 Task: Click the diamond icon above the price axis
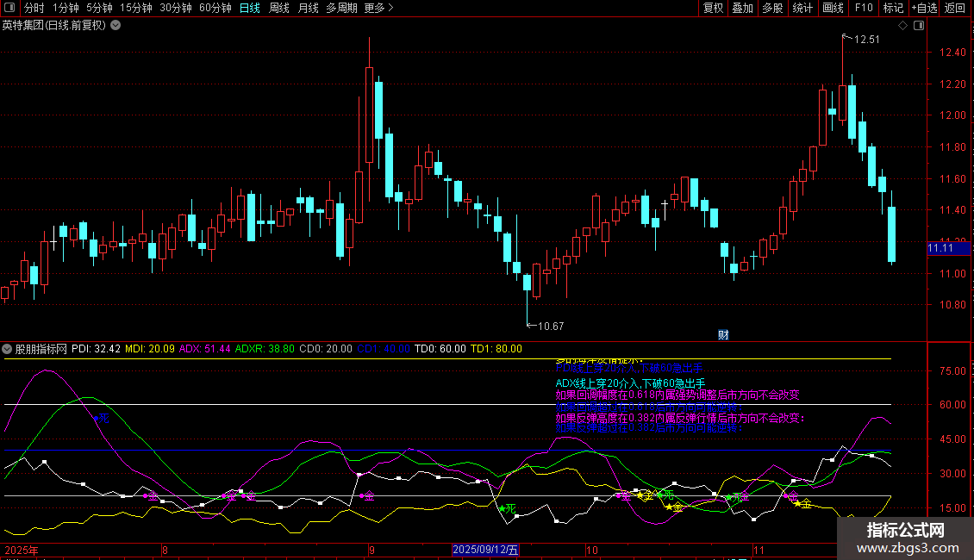point(902,26)
